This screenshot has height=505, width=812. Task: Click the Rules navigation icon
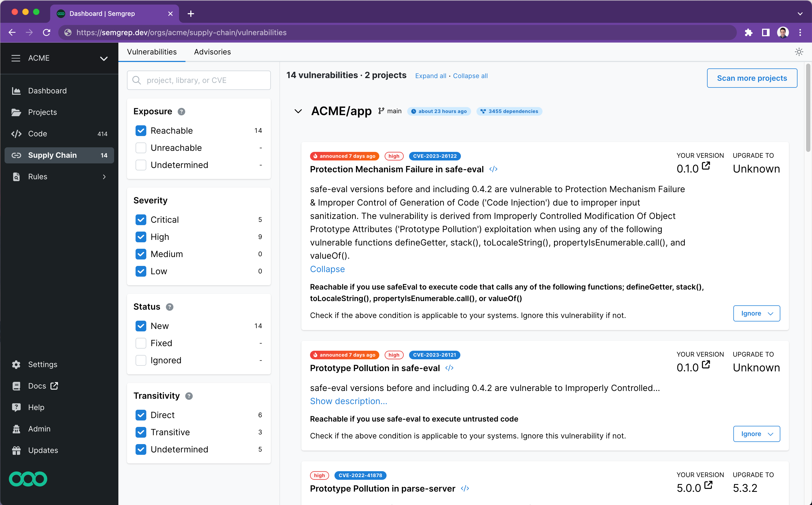[x=17, y=176]
